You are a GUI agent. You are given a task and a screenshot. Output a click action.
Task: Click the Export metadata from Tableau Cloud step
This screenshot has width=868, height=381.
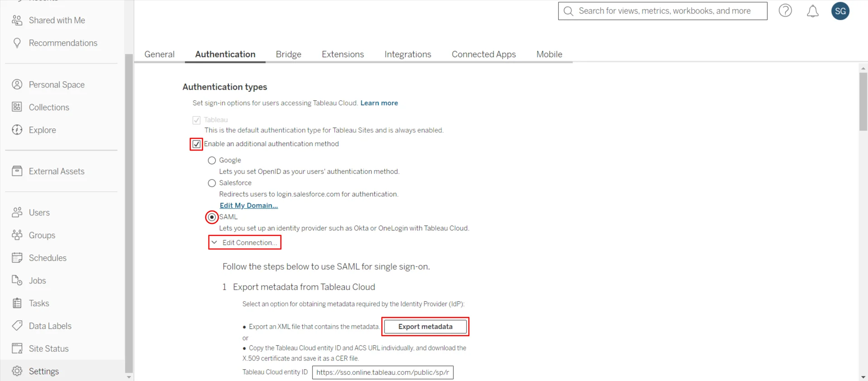tap(304, 287)
